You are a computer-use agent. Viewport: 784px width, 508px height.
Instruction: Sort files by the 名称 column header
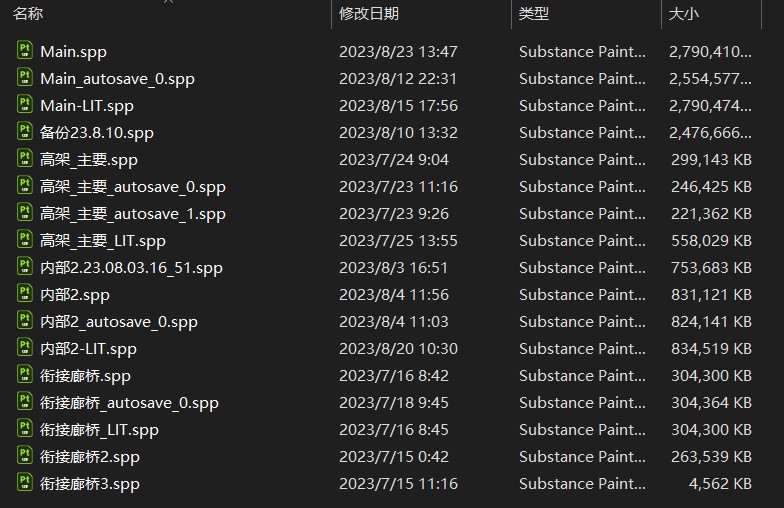[x=28, y=13]
